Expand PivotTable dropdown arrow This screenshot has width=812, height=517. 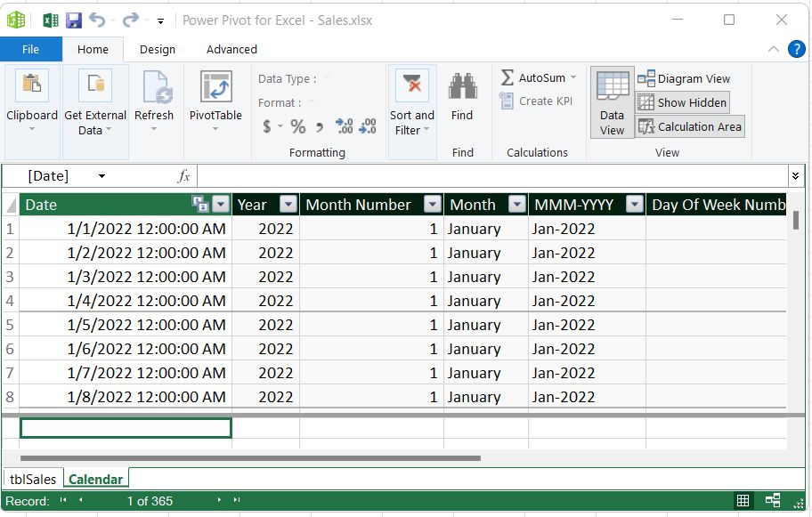click(215, 129)
